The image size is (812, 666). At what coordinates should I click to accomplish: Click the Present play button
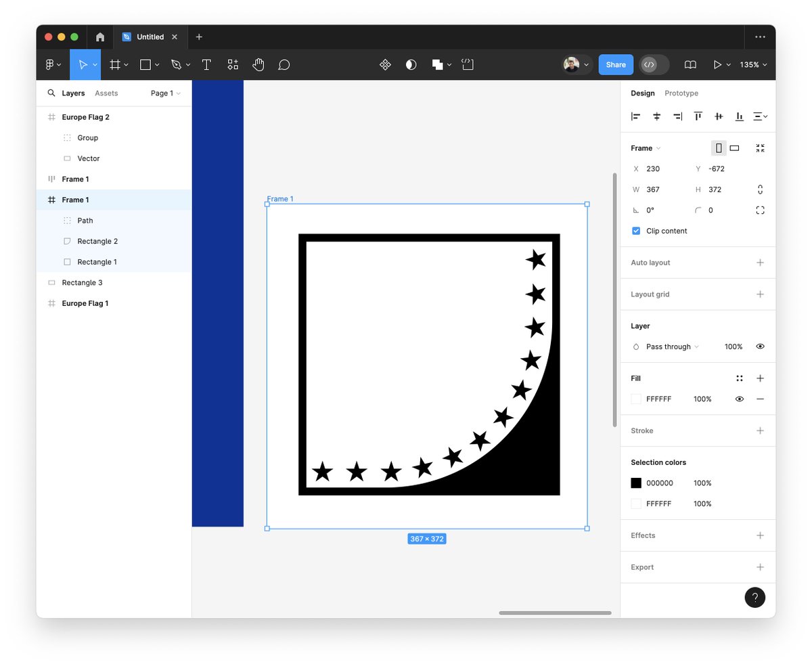(x=717, y=65)
